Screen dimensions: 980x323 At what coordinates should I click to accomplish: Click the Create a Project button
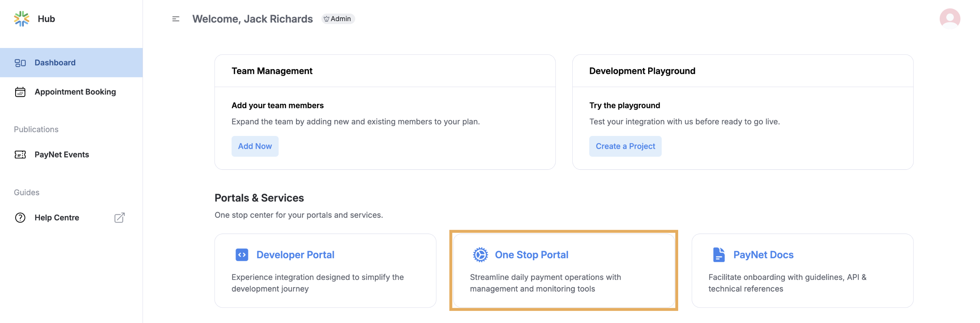tap(625, 146)
